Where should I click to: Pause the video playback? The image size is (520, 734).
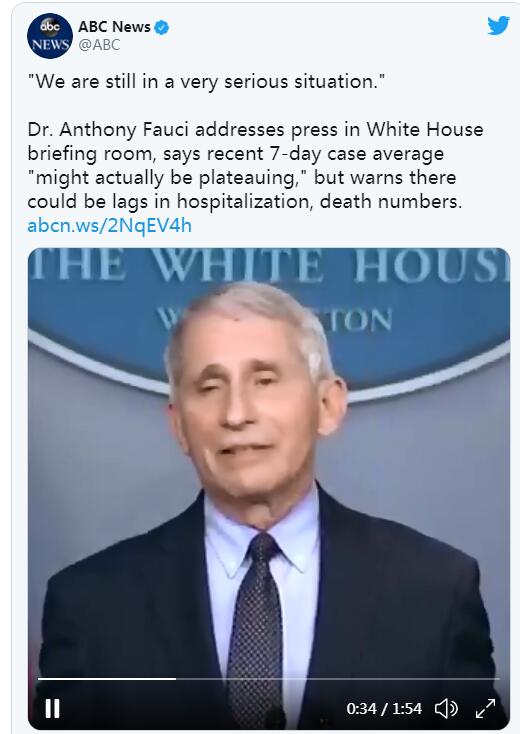click(52, 708)
